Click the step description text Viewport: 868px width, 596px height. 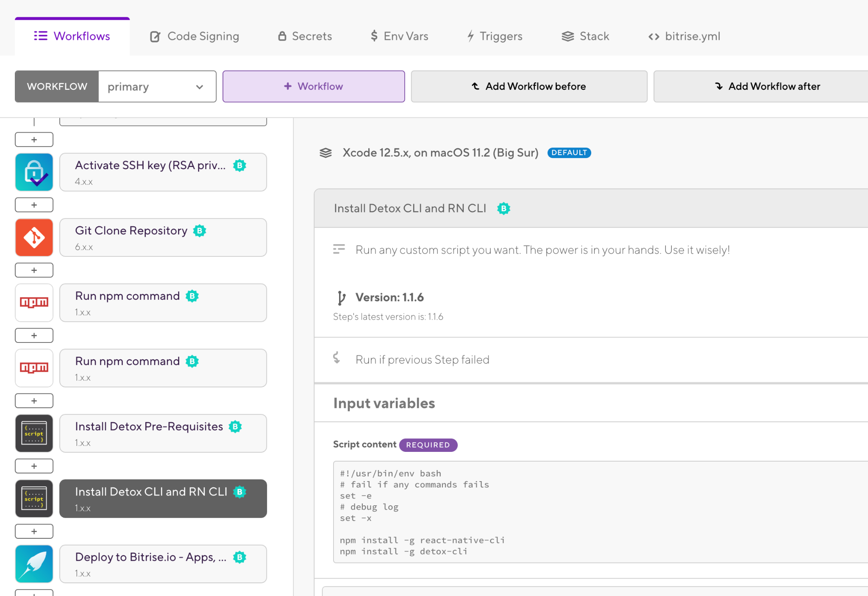tap(542, 250)
